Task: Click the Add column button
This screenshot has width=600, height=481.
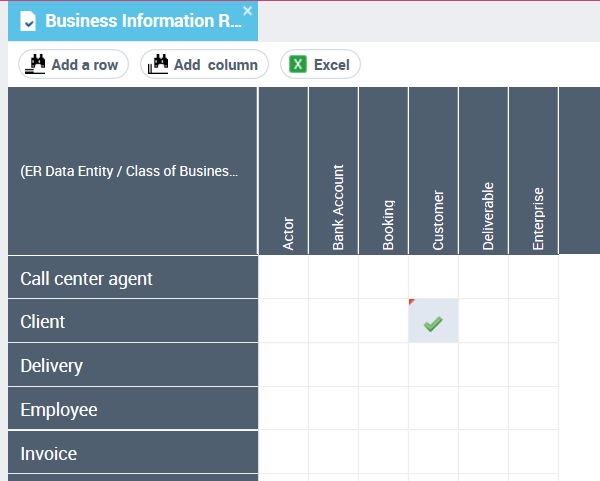Action: [x=204, y=65]
